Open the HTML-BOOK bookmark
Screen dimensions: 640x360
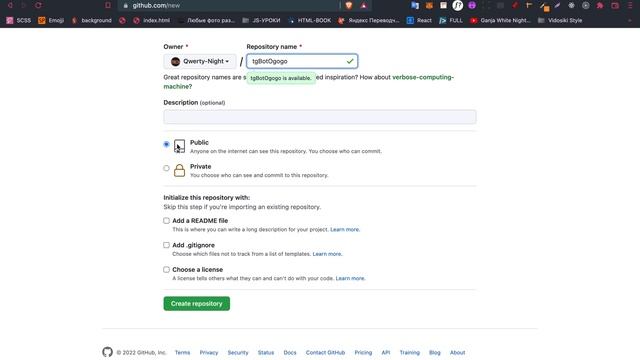pyautogui.click(x=309, y=20)
